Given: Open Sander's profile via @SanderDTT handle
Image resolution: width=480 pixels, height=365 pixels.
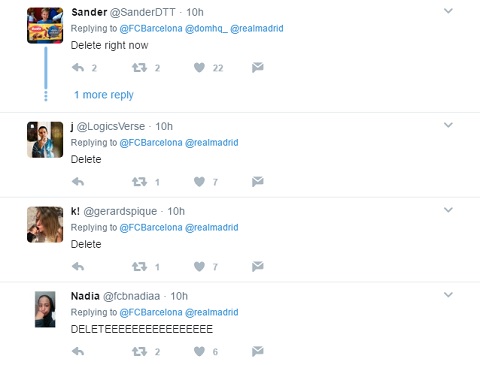Looking at the screenshot, I should click(142, 12).
